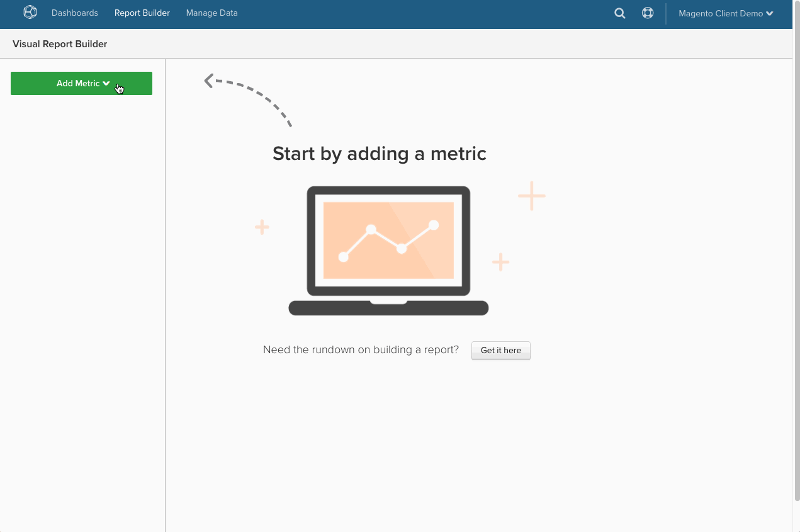Click the chevron inside the Add Metric button
Screen dimensions: 800x532
(x=106, y=83)
